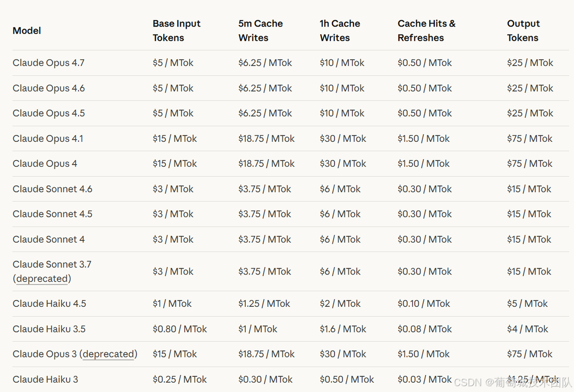Click the Cache Hits & Refreshes header
This screenshot has height=392, width=574.
point(426,30)
